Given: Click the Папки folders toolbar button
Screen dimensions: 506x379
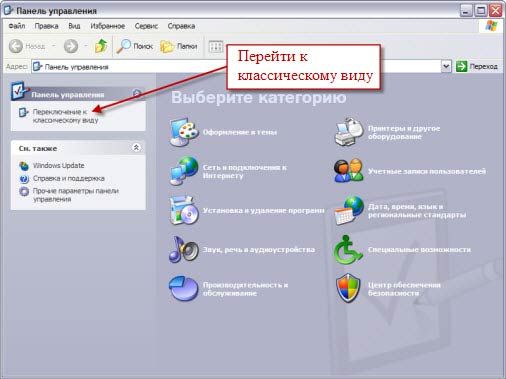Looking at the screenshot, I should 179,46.
